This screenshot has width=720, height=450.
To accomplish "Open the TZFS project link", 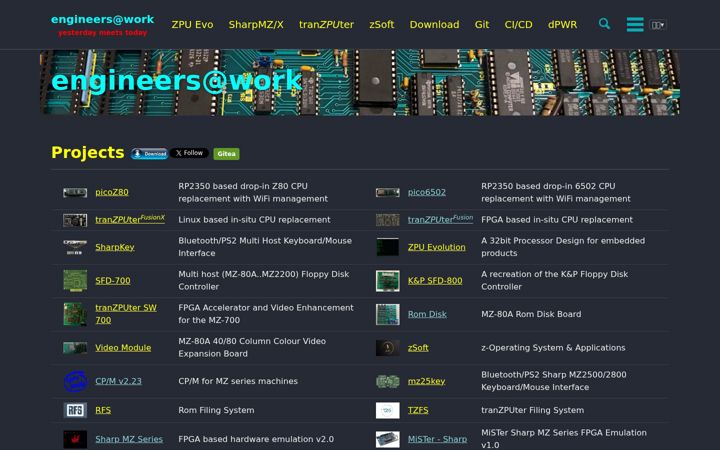I will point(418,410).
